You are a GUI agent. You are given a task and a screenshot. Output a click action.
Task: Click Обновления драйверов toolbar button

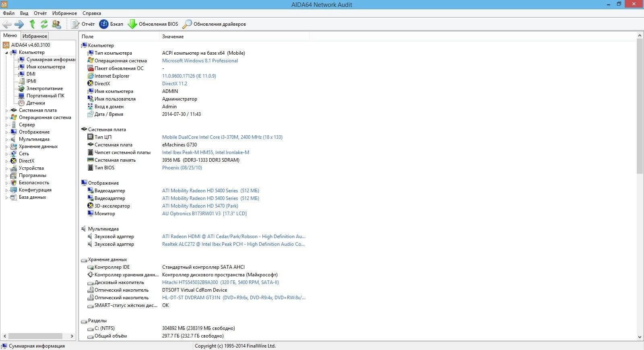pos(214,24)
